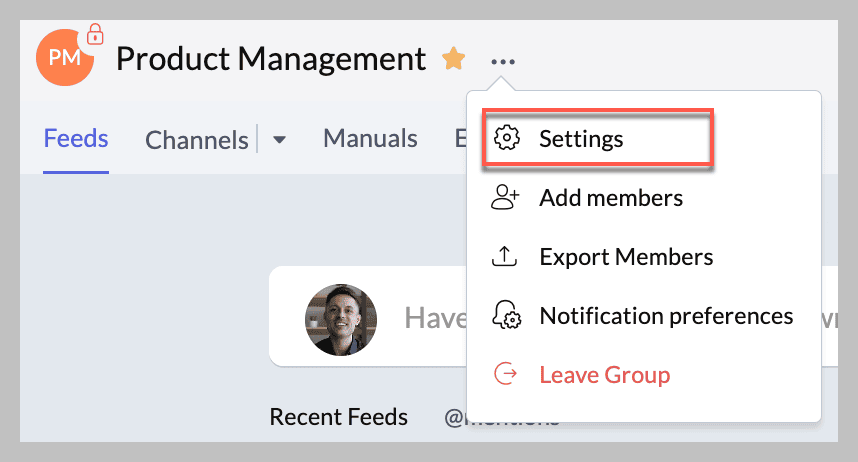
Task: Click the gear icon beside Settings
Action: [x=507, y=138]
